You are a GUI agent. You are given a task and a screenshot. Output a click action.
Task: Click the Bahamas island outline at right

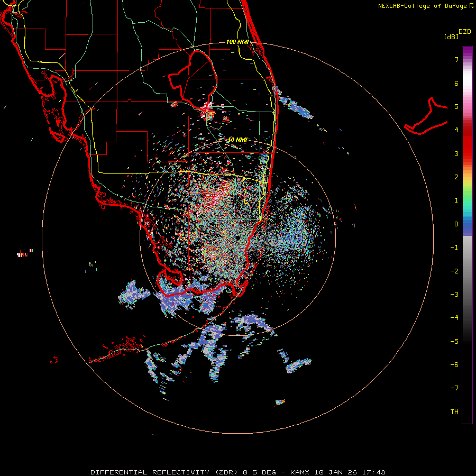click(426, 116)
